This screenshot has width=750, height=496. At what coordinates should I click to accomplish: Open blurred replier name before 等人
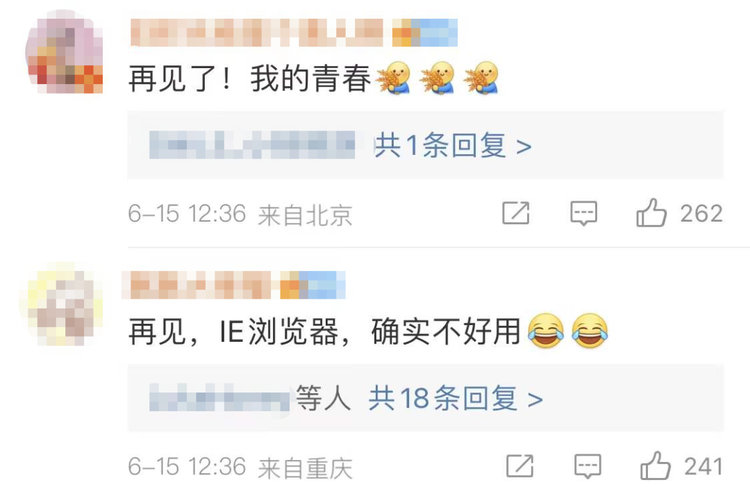point(220,397)
